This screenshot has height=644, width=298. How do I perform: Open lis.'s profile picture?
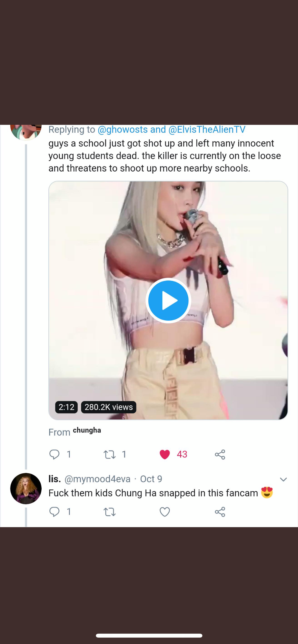[26, 488]
